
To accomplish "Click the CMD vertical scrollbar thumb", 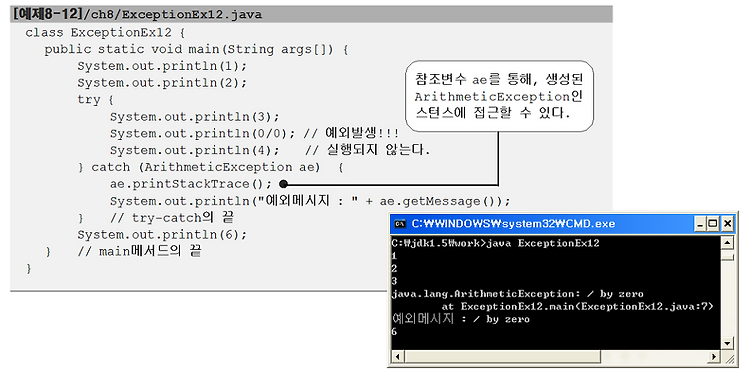I will pos(728,256).
